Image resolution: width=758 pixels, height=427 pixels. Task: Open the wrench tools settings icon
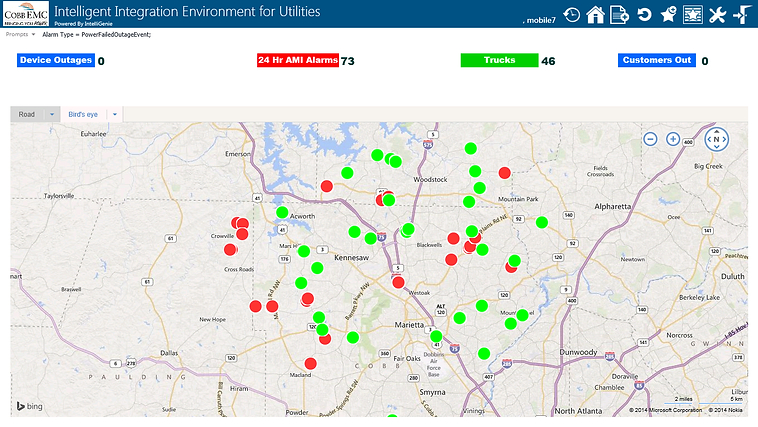pyautogui.click(x=717, y=14)
